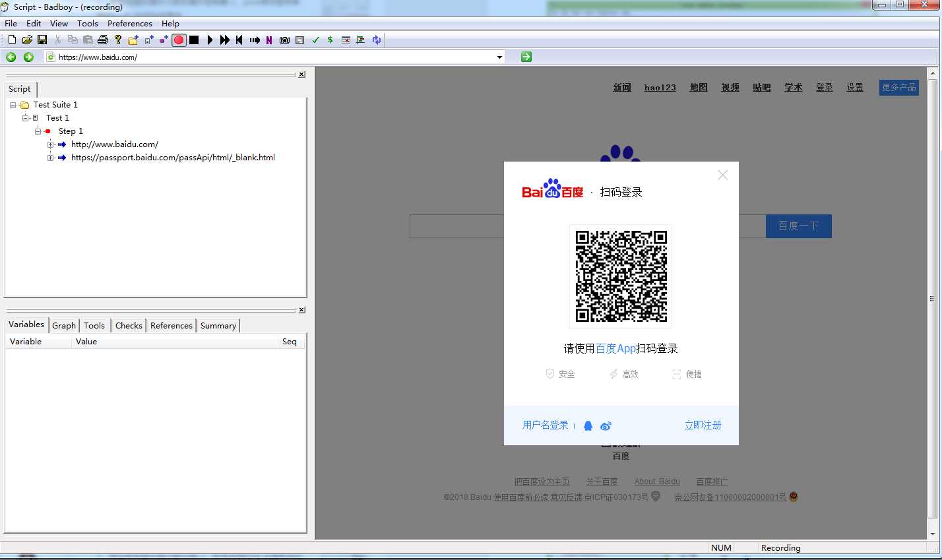Open the Edit menu

click(34, 23)
